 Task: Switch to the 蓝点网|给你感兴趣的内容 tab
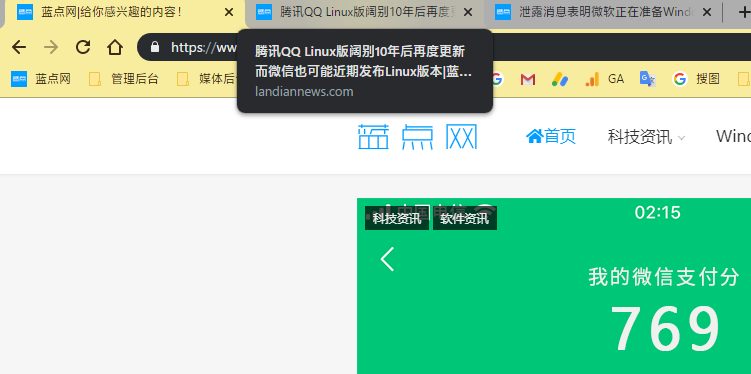pos(125,12)
